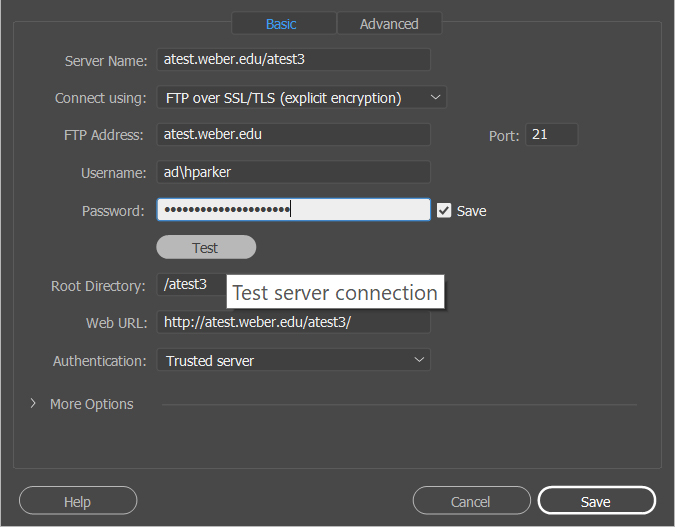Open Help for server settings
The image size is (675, 527).
77,501
